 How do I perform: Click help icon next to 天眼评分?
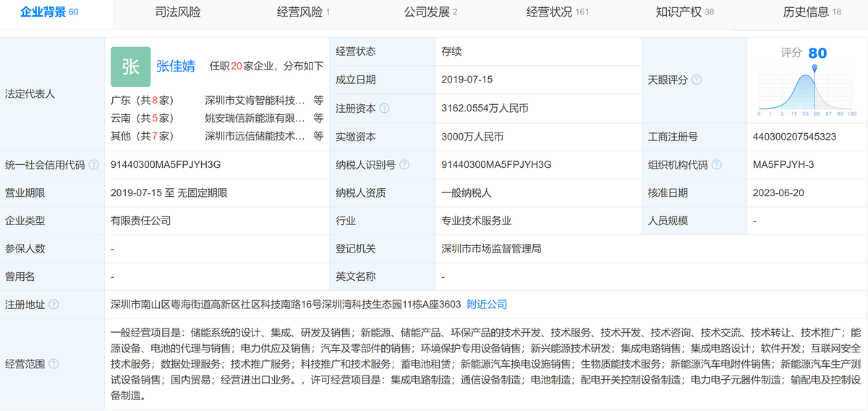pyautogui.click(x=697, y=80)
